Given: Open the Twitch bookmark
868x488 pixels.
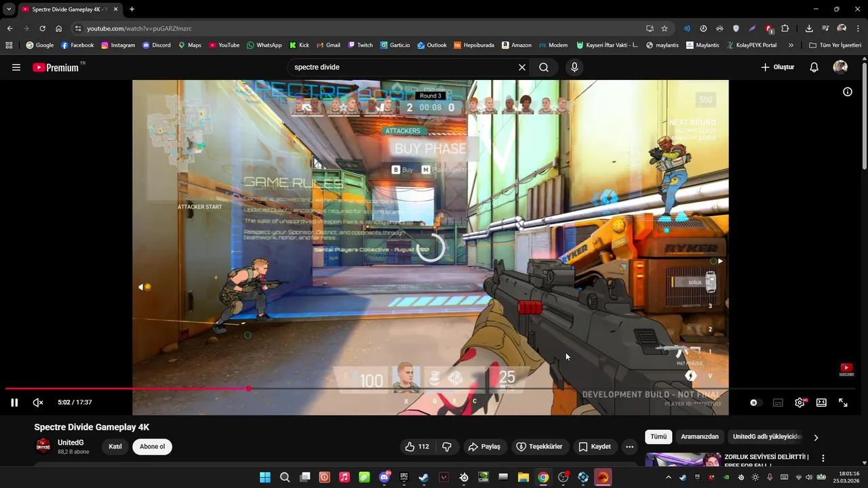Looking at the screenshot, I should pyautogui.click(x=360, y=45).
